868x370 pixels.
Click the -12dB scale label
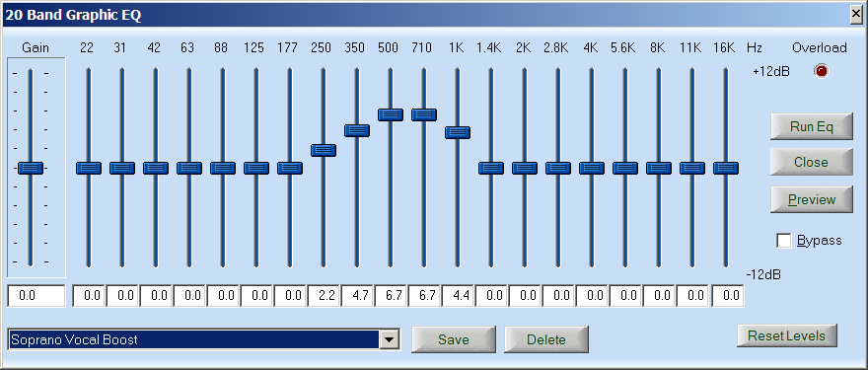click(763, 274)
